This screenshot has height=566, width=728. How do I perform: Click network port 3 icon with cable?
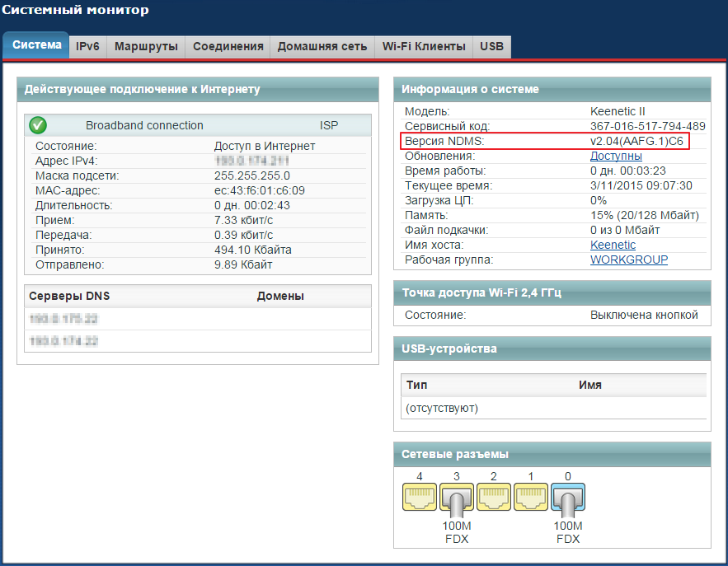tap(456, 497)
